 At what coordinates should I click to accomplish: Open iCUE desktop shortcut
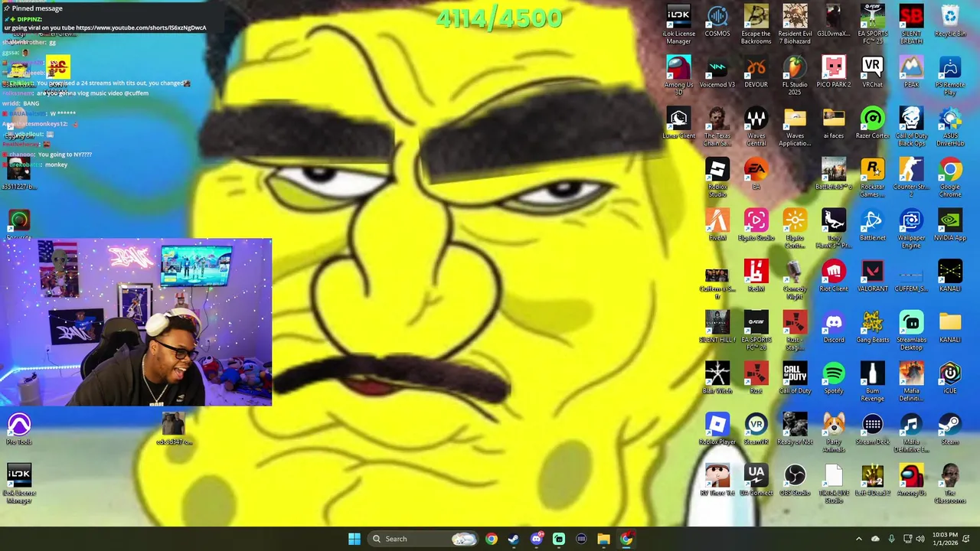(950, 379)
